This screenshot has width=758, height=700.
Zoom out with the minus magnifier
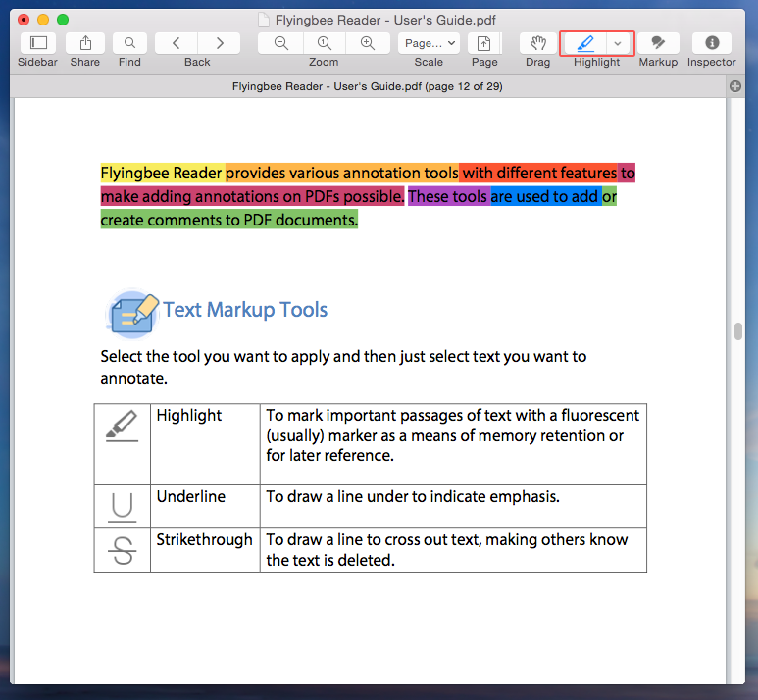click(280, 43)
